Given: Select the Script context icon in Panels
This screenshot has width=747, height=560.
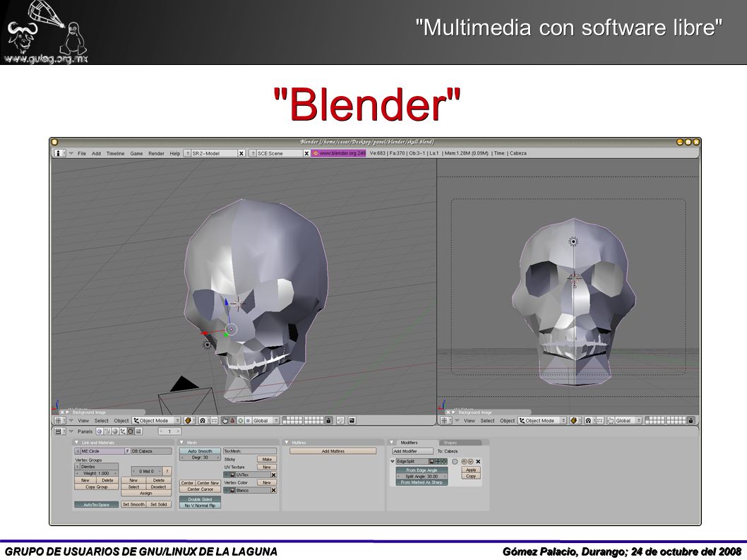Looking at the screenshot, I should pos(107,431).
